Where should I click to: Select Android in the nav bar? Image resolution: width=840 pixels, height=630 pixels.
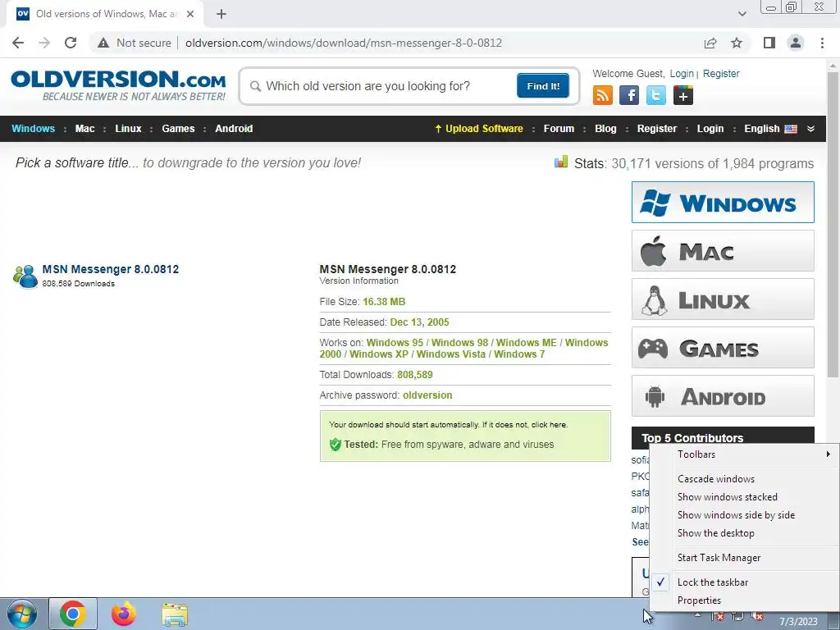[x=234, y=129]
